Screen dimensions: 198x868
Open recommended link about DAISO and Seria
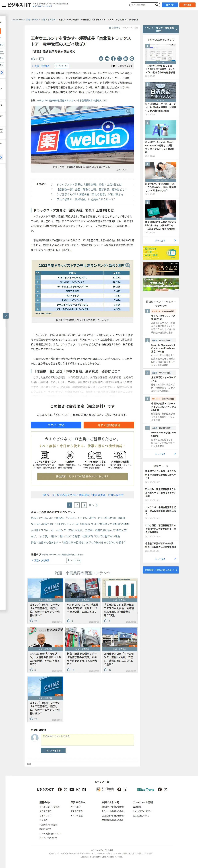pyautogui.click(x=80, y=524)
